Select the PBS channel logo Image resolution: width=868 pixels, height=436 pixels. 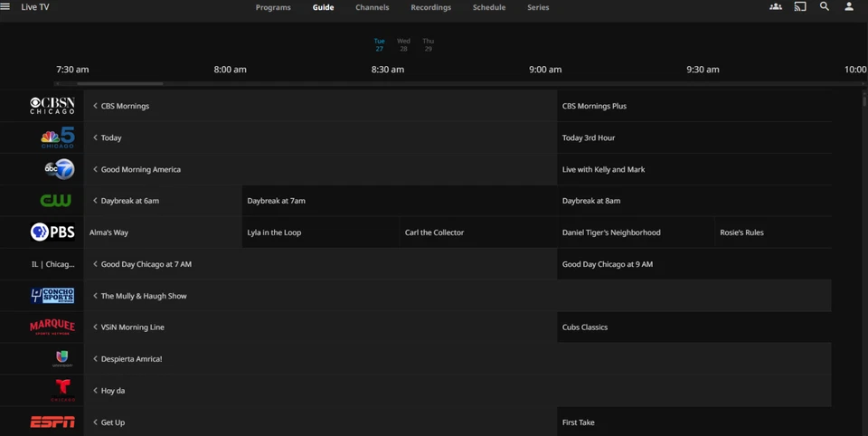(x=52, y=232)
